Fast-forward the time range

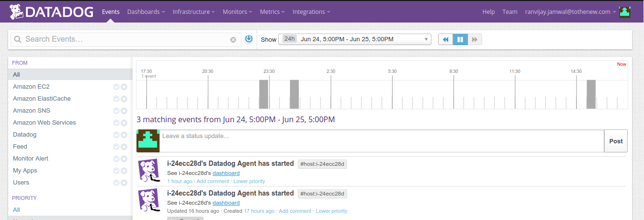475,39
